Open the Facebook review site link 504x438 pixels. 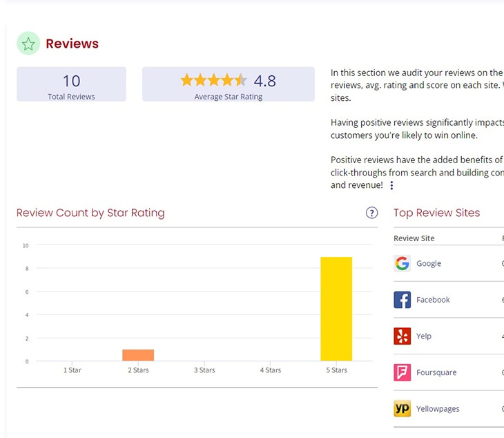433,300
